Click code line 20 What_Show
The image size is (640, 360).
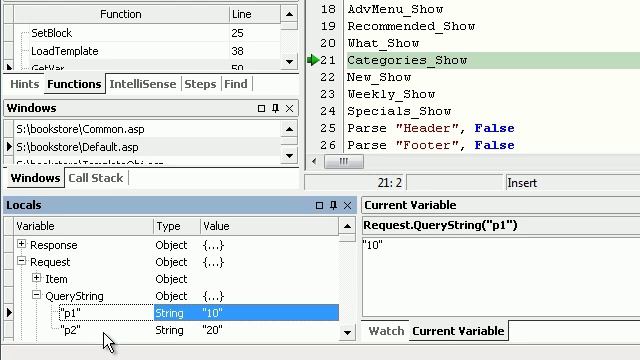tap(383, 43)
